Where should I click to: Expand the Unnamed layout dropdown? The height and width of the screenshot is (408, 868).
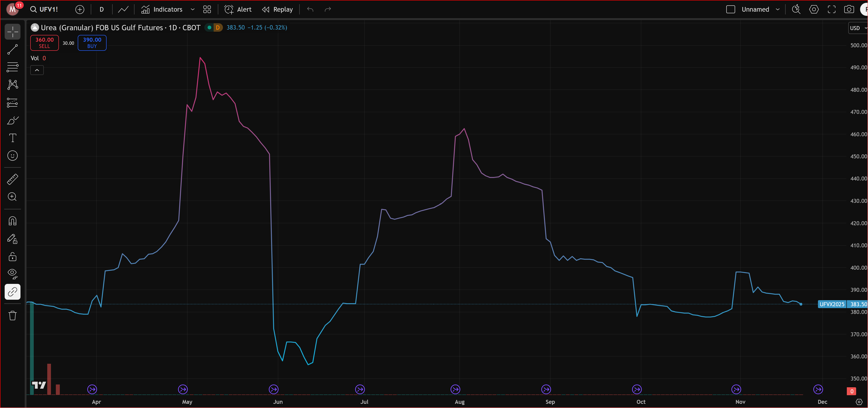778,10
